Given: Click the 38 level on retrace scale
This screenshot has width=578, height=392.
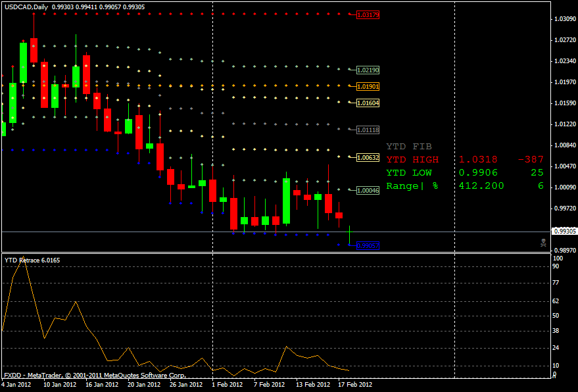Looking at the screenshot, I should tap(556, 331).
